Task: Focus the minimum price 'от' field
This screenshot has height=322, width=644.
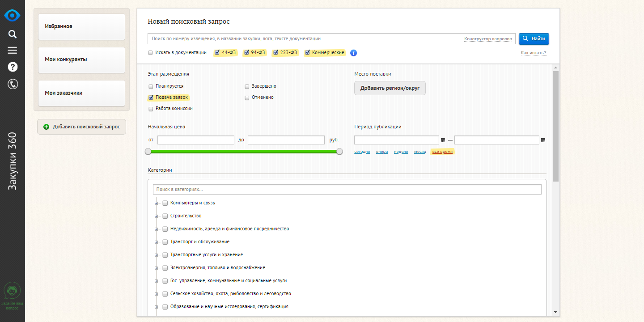Action: tap(196, 140)
